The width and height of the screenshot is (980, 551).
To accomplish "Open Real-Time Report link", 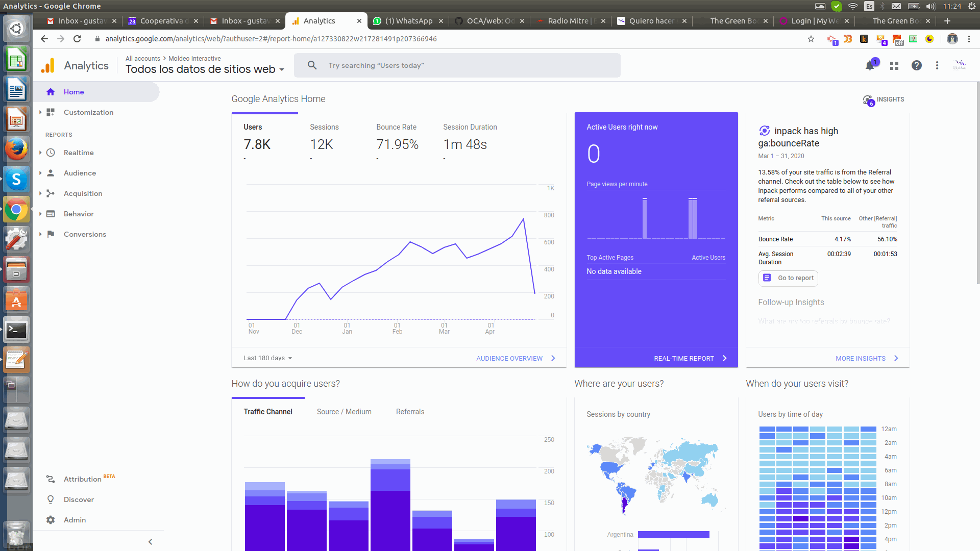I will tap(691, 359).
